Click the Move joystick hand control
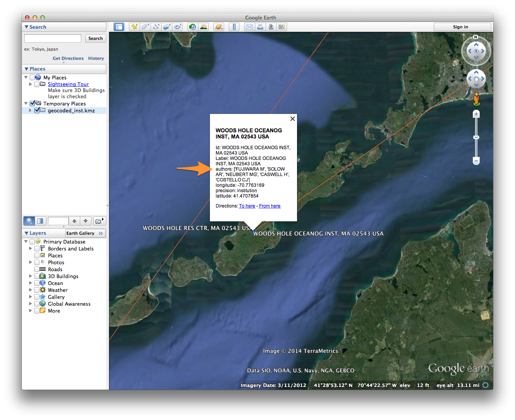The width and height of the screenshot is (515, 420). (476, 79)
